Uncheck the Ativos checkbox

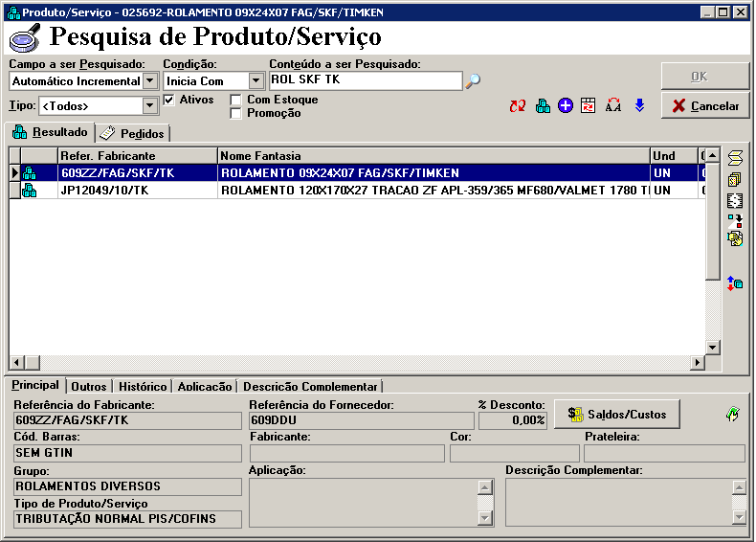pyautogui.click(x=169, y=100)
